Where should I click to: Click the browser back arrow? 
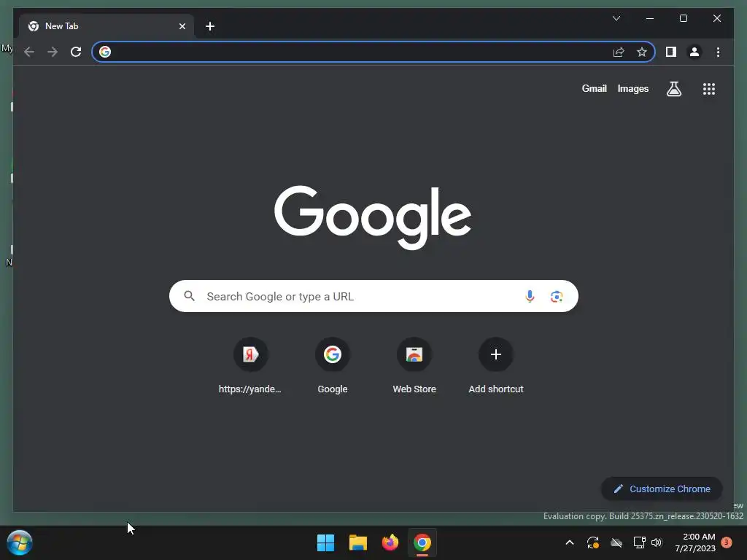pos(29,52)
